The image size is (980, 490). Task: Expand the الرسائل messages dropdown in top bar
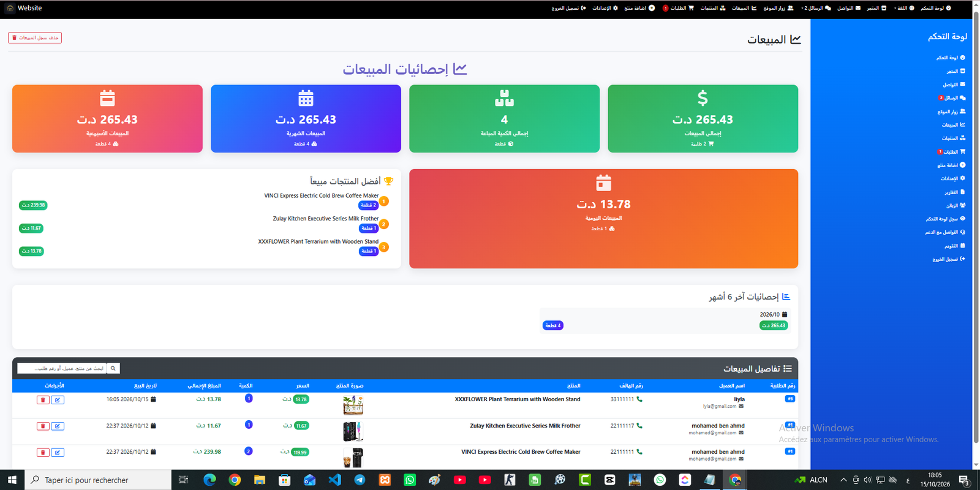coord(816,8)
